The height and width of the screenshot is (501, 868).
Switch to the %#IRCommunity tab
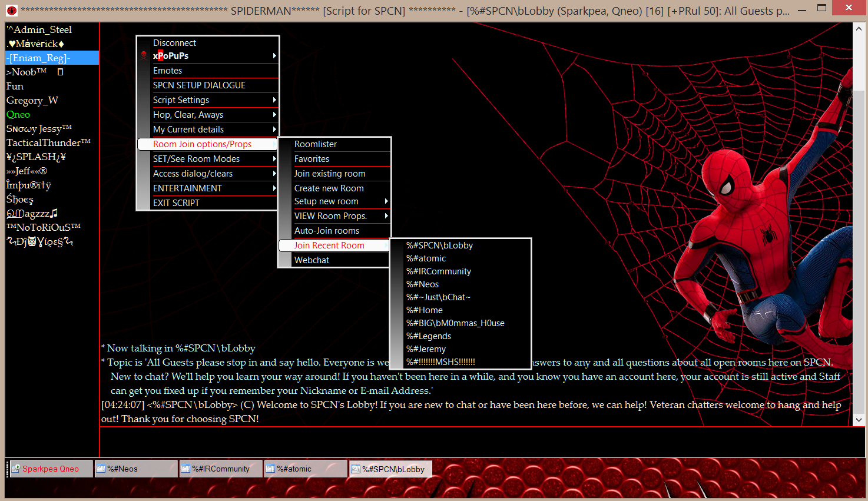click(221, 469)
